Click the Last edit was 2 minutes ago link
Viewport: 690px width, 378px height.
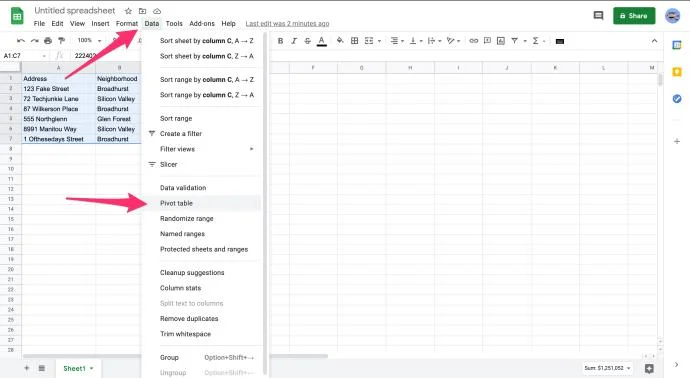[x=287, y=23]
